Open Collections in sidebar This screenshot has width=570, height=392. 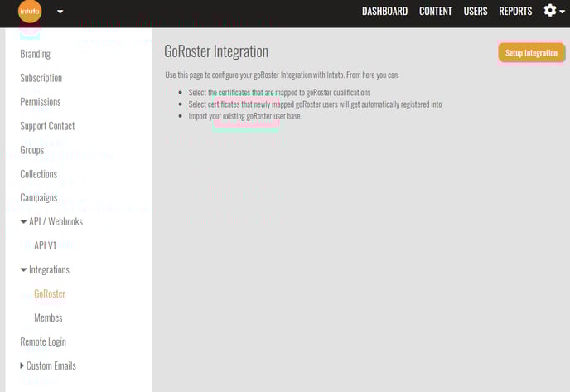coord(39,174)
